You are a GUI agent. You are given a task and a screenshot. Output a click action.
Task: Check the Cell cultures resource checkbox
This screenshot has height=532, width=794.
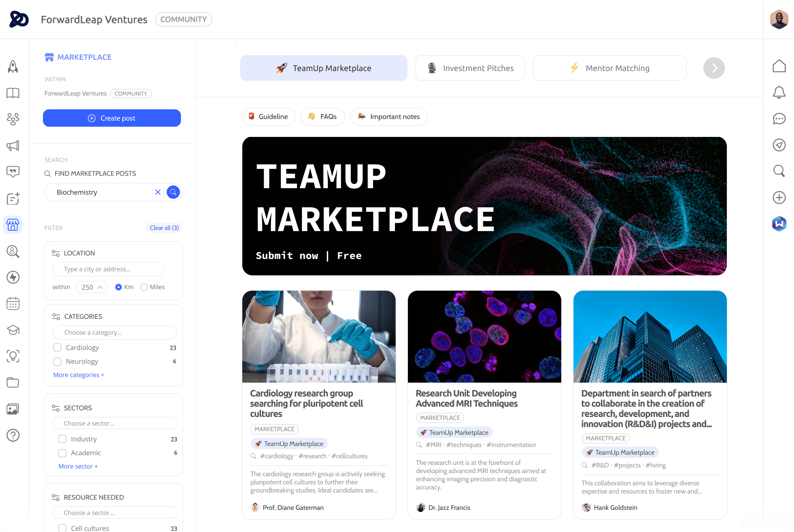(x=62, y=528)
